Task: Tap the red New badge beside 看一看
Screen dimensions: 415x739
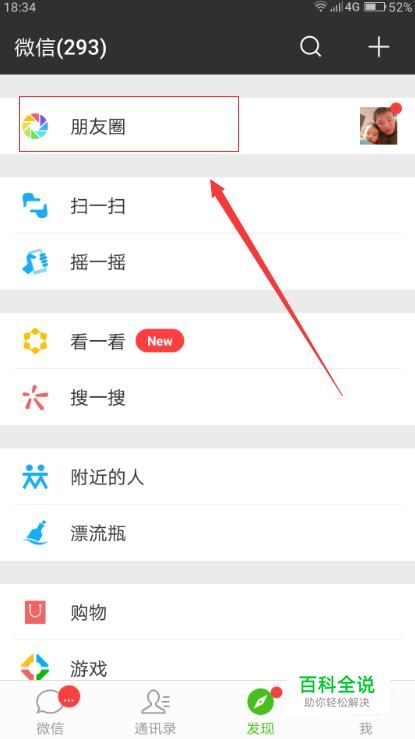Action: coord(160,341)
